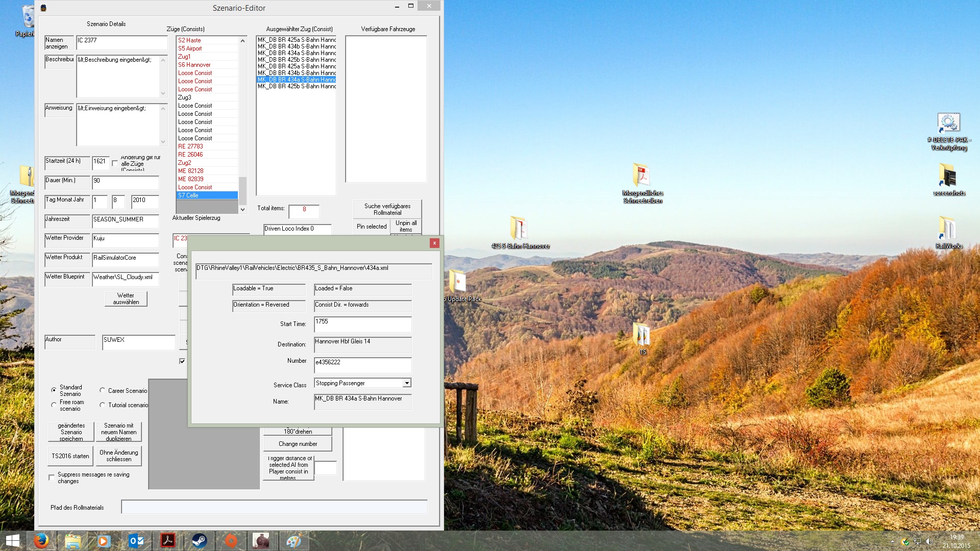Click the Start Time input field

click(x=362, y=324)
